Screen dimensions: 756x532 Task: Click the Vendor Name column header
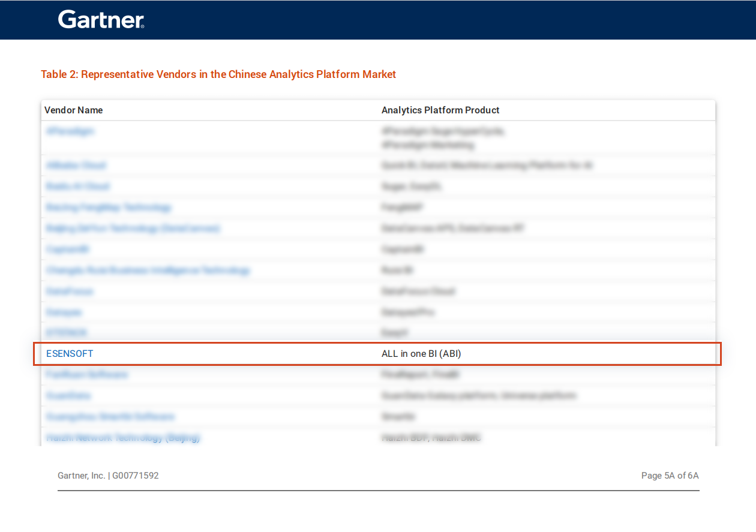click(x=74, y=110)
